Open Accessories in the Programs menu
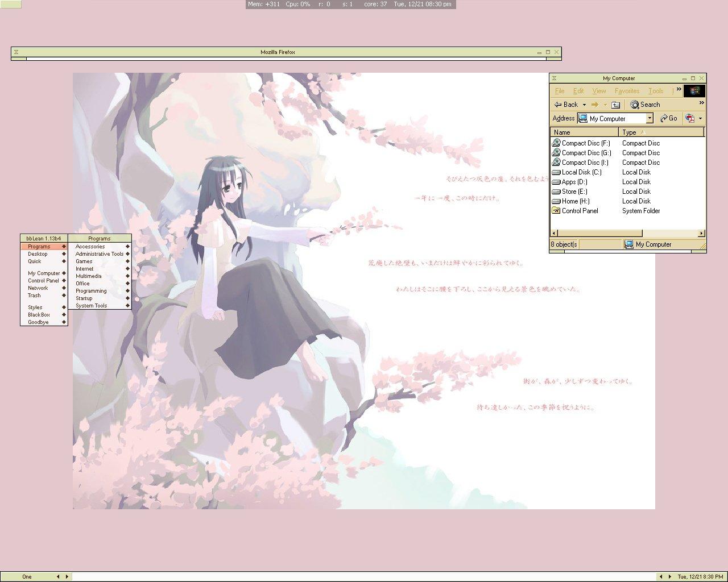The width and height of the screenshot is (728, 582). 100,247
